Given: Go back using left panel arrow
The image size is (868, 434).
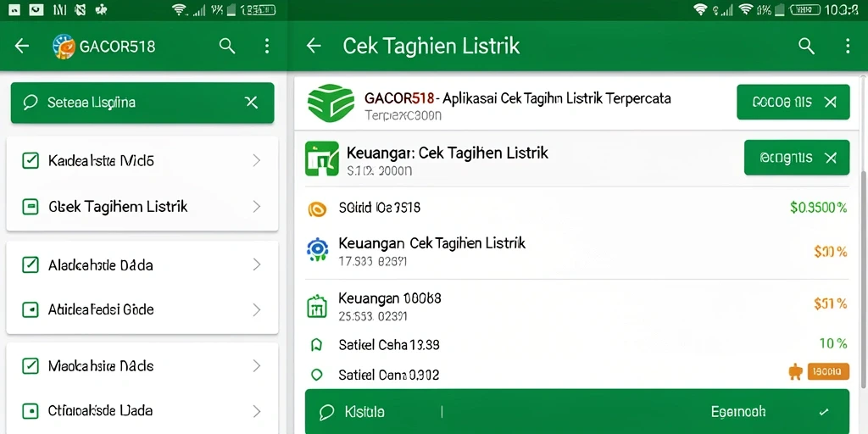Looking at the screenshot, I should coord(22,46).
